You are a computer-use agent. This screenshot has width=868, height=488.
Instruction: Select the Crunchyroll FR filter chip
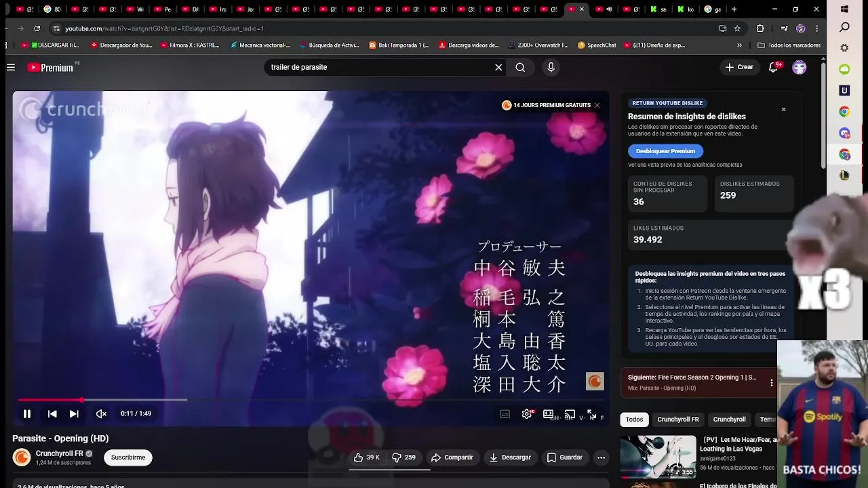point(678,420)
